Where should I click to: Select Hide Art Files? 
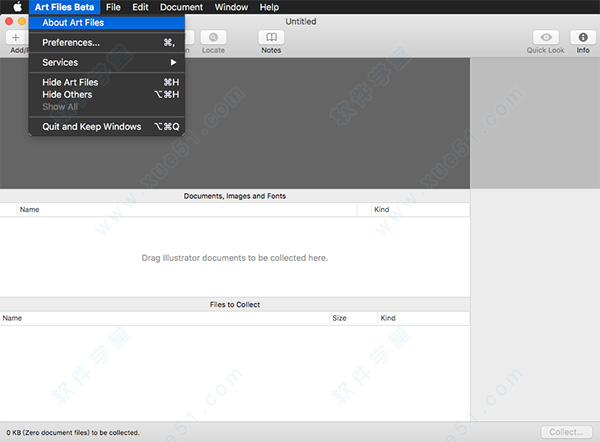pyautogui.click(x=107, y=82)
